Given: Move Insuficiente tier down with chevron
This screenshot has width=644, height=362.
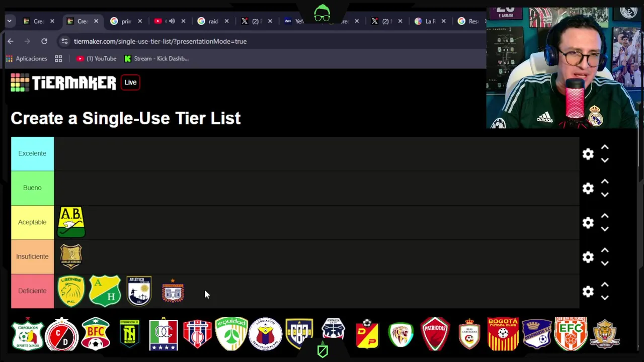Looking at the screenshot, I should pyautogui.click(x=605, y=263).
